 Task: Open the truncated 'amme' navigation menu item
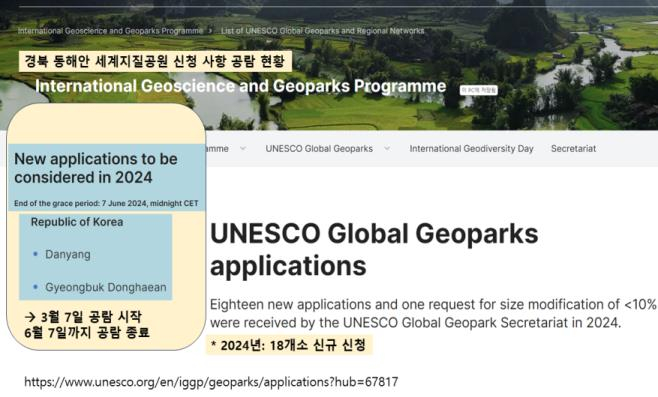tap(218, 149)
